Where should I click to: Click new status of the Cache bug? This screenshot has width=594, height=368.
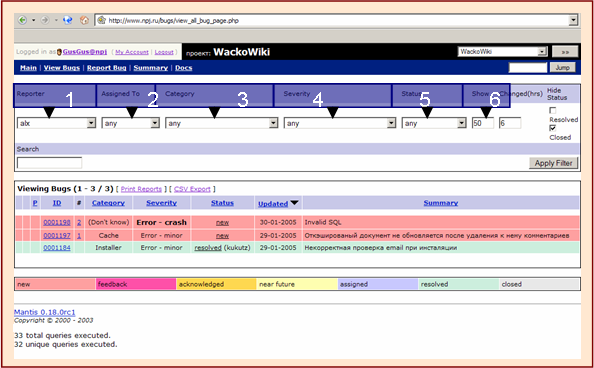(222, 235)
